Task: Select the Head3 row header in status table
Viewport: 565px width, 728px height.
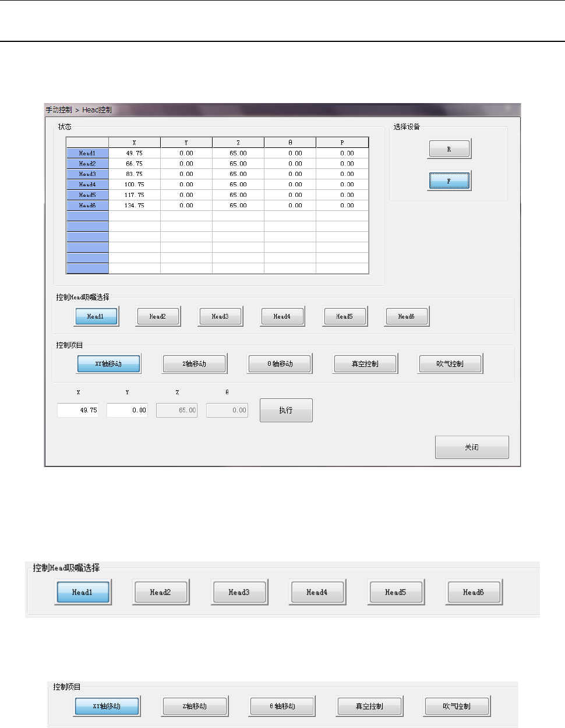Action: (x=87, y=174)
